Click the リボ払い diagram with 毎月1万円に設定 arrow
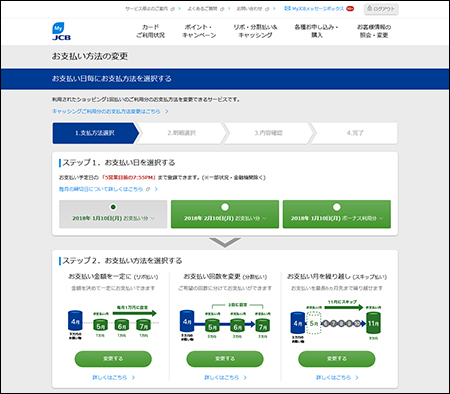 (x=113, y=322)
